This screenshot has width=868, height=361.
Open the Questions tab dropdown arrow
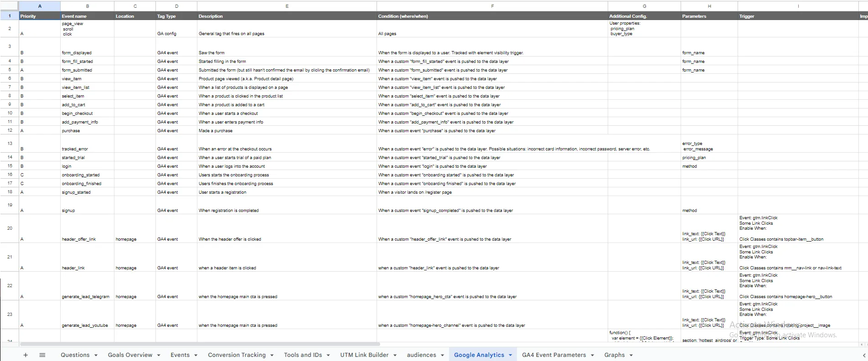96,355
